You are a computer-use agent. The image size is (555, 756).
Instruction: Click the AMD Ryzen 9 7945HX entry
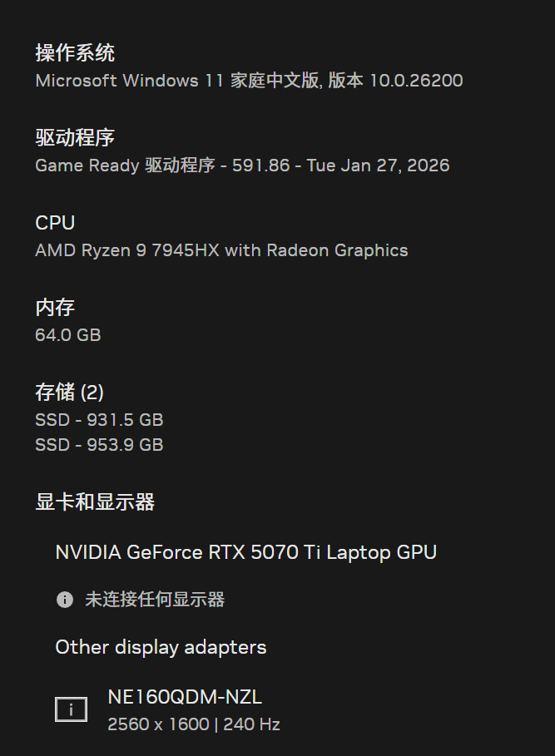221,250
